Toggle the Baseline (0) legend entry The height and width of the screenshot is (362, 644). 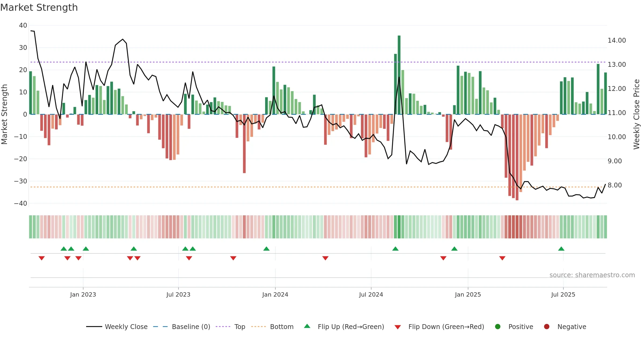(182, 327)
